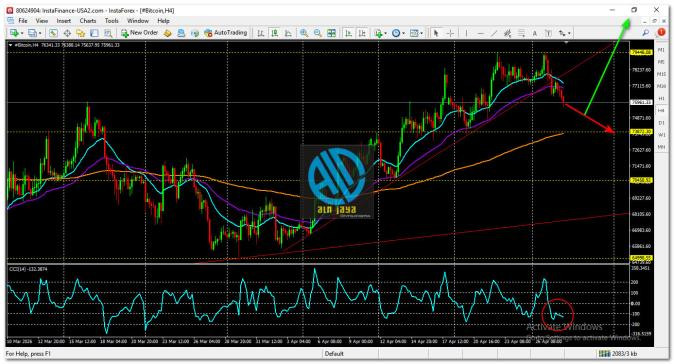Viewport: 674px width, 364px height.
Task: Open the Charts menu
Action: click(x=88, y=21)
